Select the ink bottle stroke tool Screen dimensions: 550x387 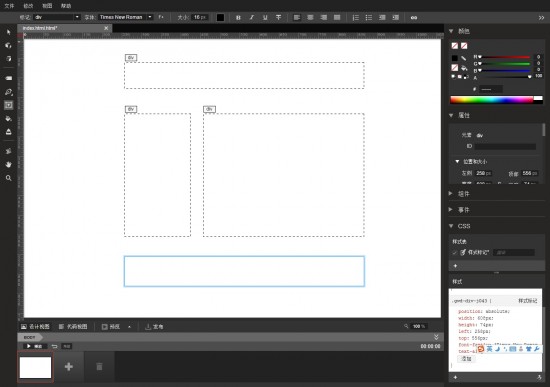(x=9, y=132)
